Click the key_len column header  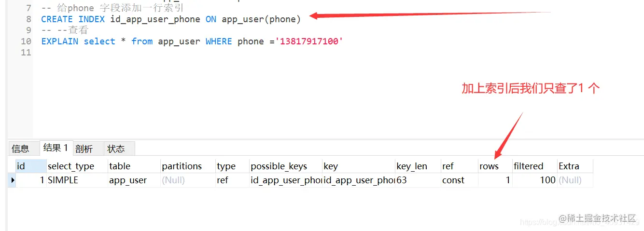[418, 166]
